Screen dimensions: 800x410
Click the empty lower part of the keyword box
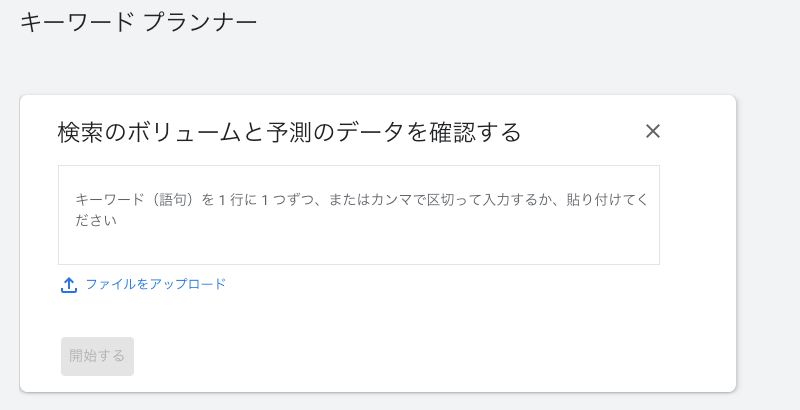359,247
